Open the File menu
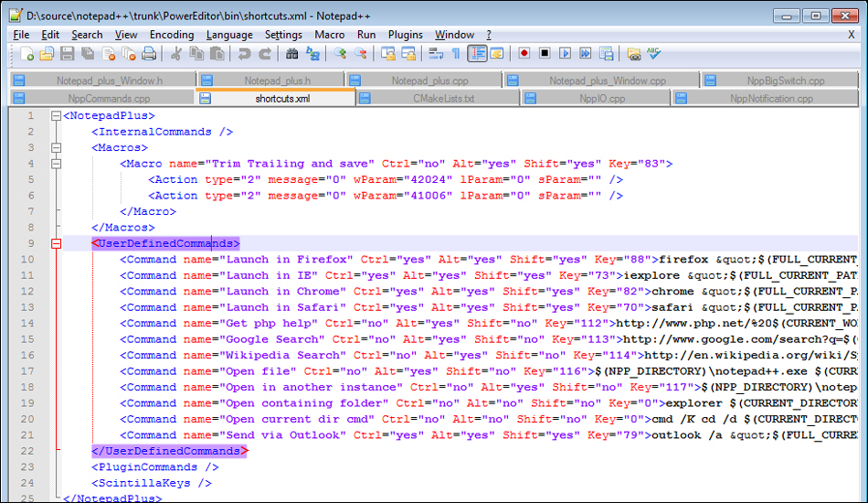The width and height of the screenshot is (868, 503). [x=21, y=35]
